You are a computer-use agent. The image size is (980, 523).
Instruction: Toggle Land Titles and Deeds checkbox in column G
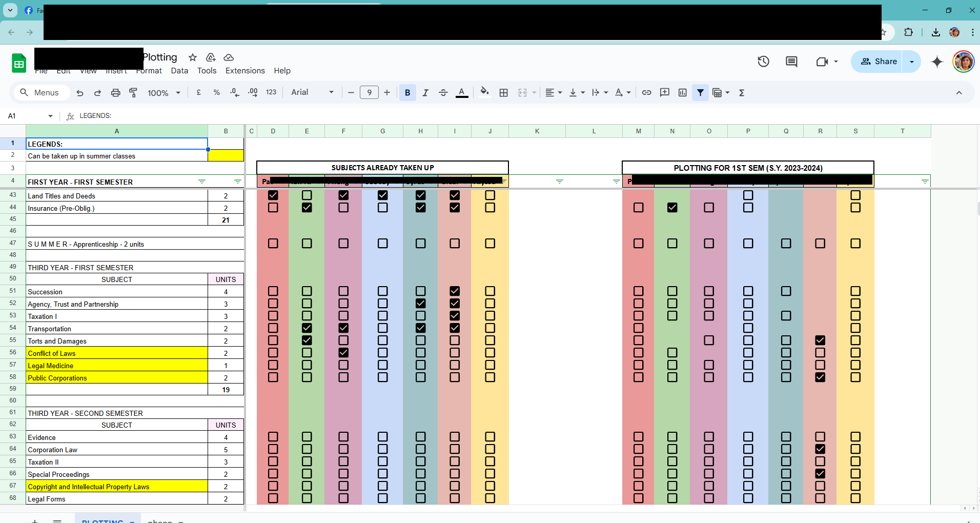pos(383,195)
